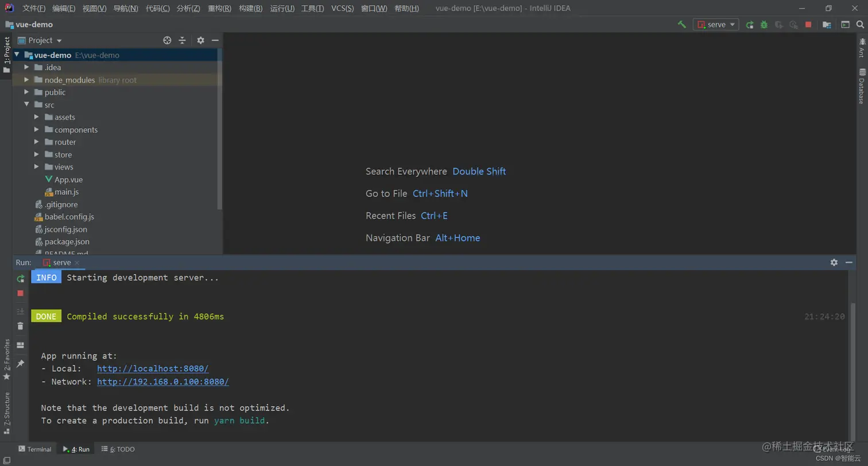Image resolution: width=868 pixels, height=466 pixels.
Task: Expand the assets folder
Action: [36, 117]
